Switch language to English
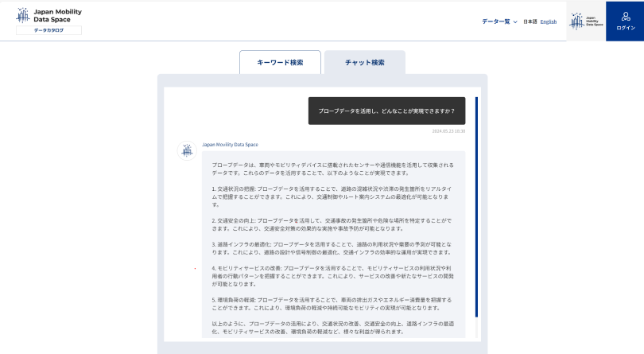The width and height of the screenshot is (644, 354). tap(549, 22)
